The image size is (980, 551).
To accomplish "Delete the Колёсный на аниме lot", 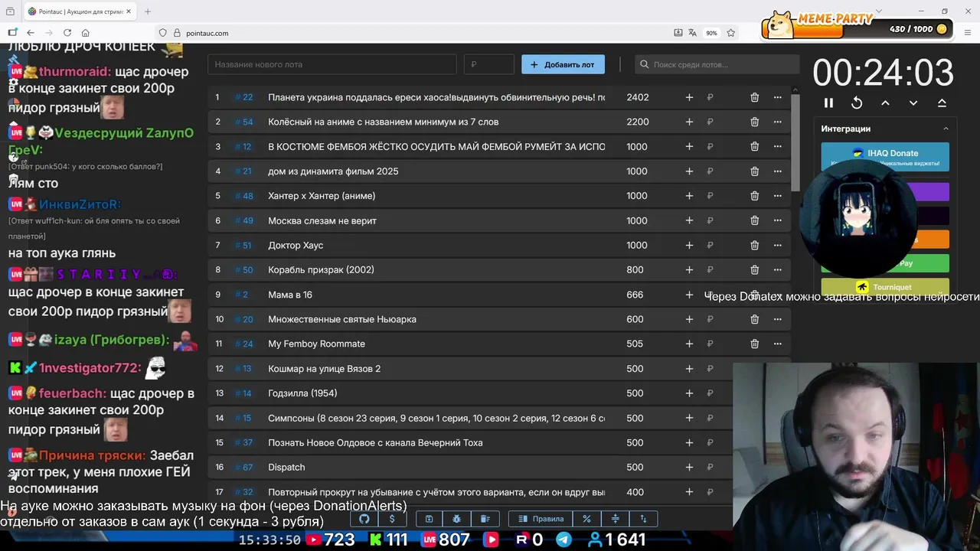I will coord(754,122).
